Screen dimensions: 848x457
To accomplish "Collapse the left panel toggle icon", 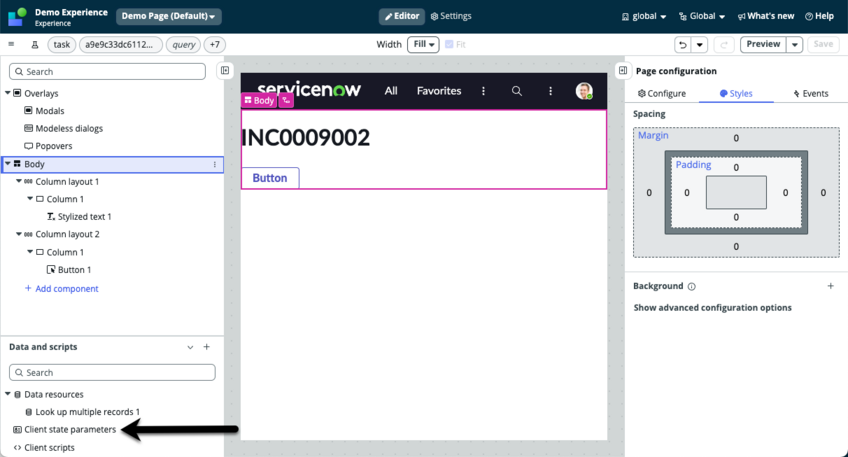I will point(225,70).
